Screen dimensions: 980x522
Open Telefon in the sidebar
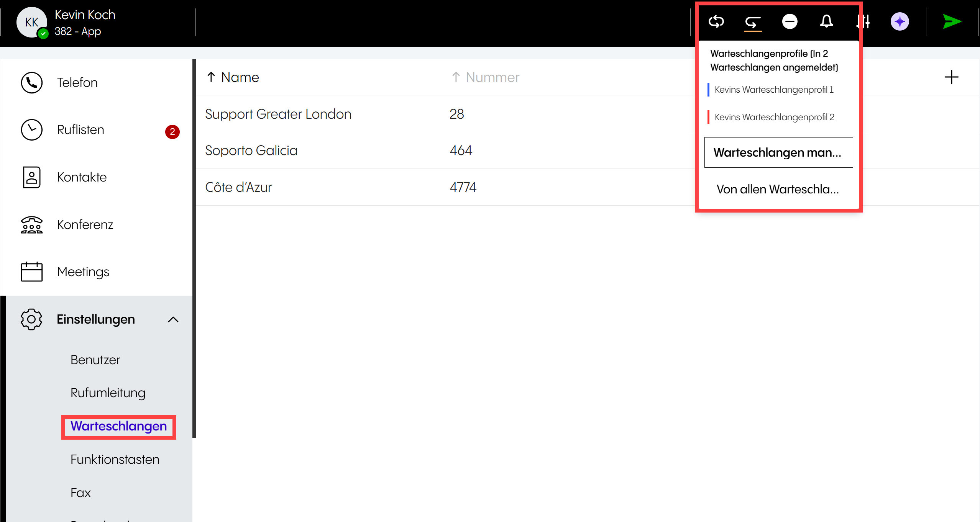click(77, 82)
